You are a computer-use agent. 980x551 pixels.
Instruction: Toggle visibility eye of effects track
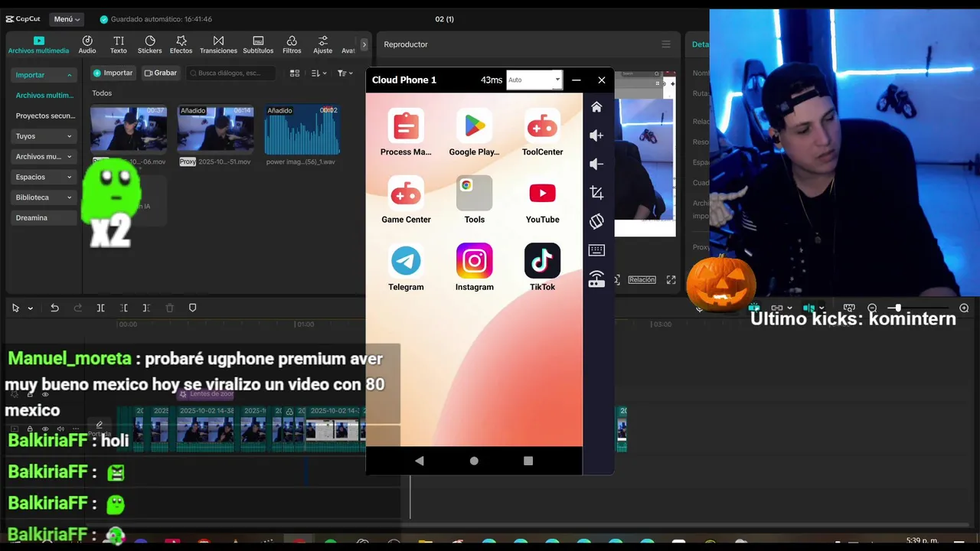point(44,394)
